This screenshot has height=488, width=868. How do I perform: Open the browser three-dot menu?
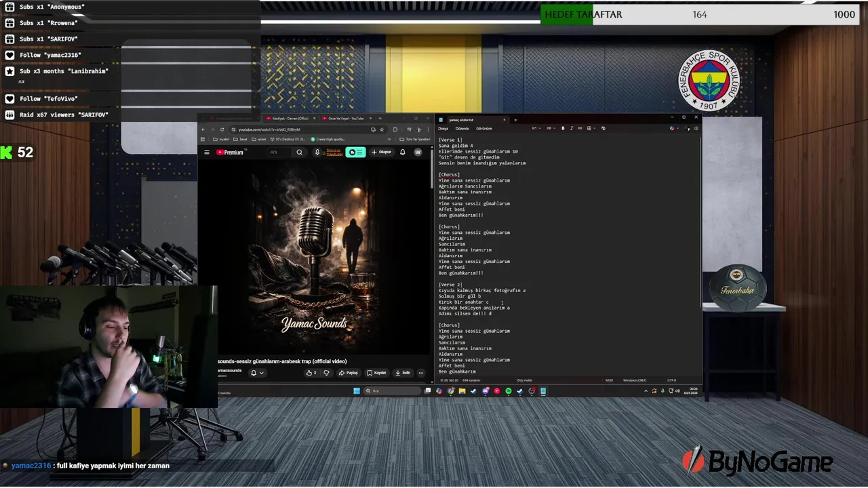pos(428,129)
